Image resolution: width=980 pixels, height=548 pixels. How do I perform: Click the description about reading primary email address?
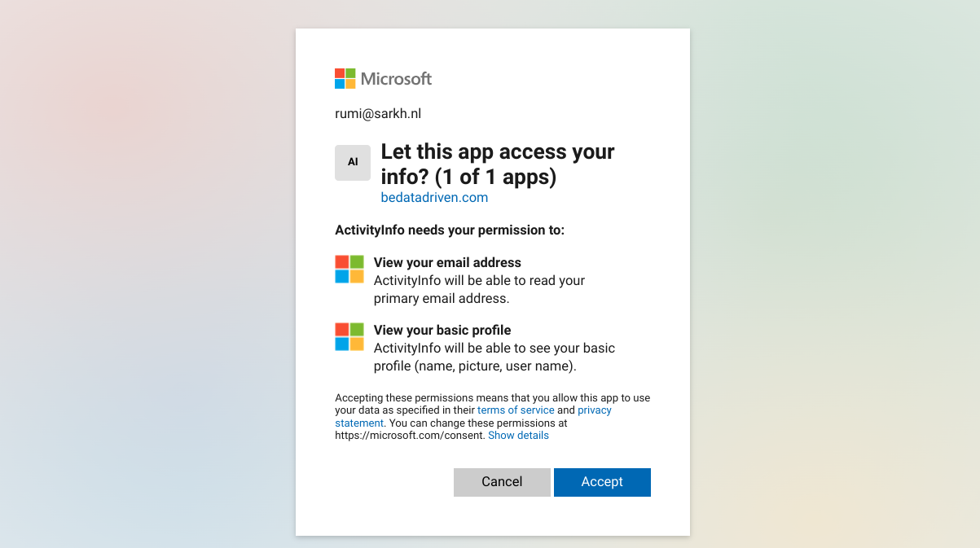coord(480,289)
